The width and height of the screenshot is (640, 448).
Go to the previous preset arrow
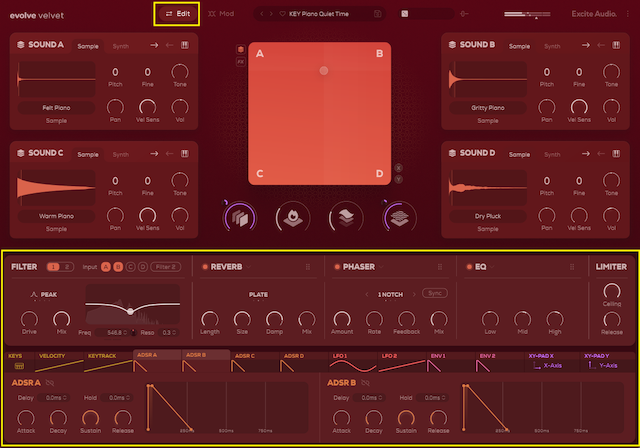[x=260, y=14]
